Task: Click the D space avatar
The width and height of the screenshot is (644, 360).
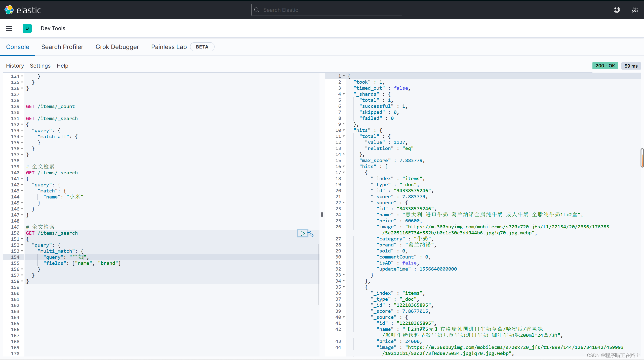Action: 27,28
